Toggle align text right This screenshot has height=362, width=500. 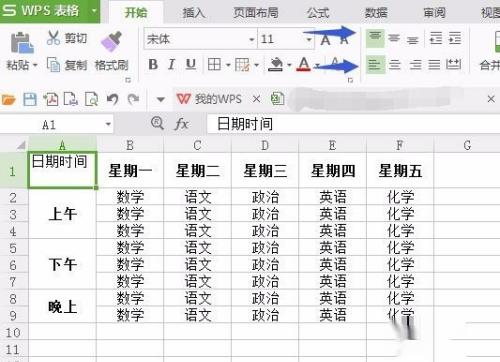(415, 64)
